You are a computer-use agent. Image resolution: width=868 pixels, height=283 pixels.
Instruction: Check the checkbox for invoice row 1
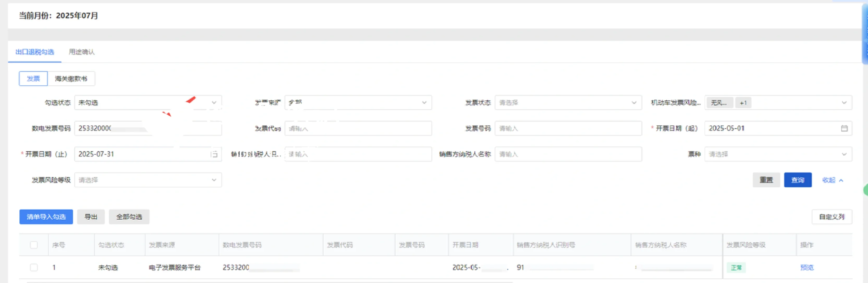[34, 268]
